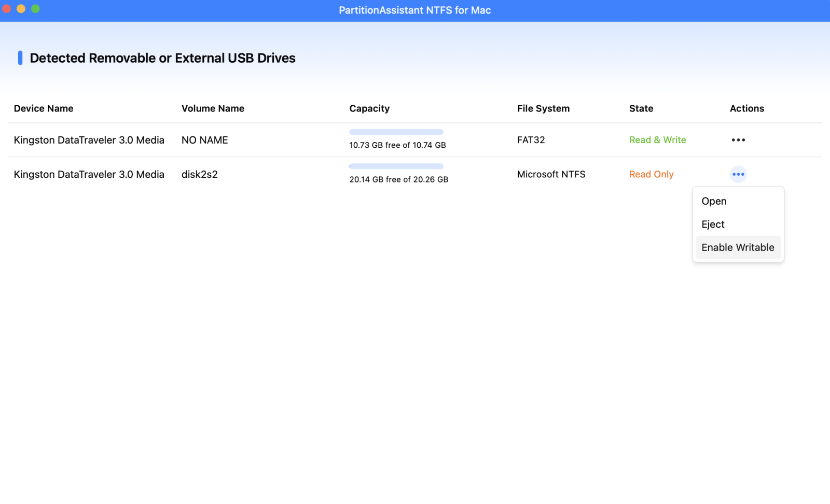Click Enable Writable menu option
Image resolution: width=830 pixels, height=504 pixels.
point(738,247)
